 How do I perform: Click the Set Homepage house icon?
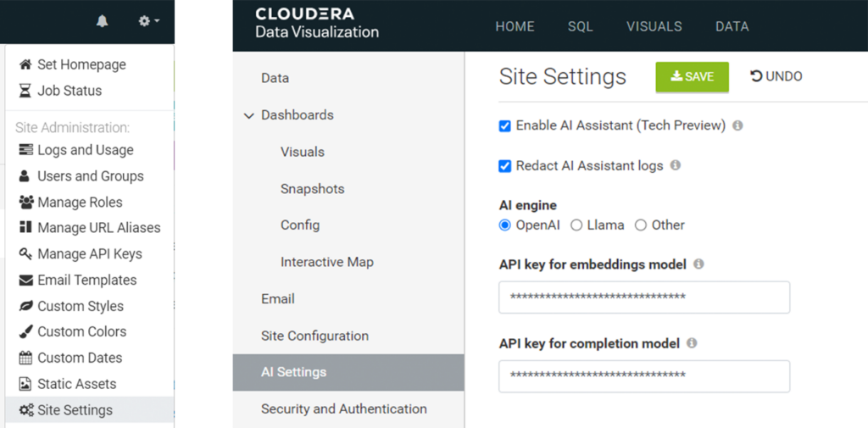pos(25,64)
